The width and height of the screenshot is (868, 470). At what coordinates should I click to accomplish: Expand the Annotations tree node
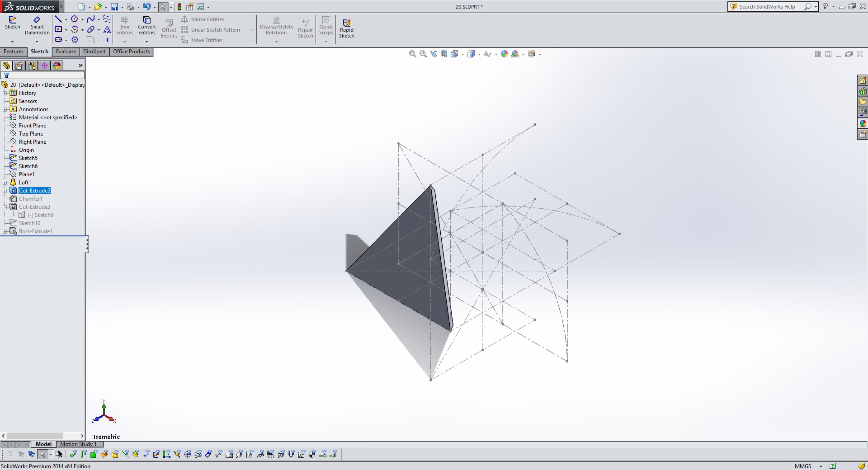click(x=5, y=109)
